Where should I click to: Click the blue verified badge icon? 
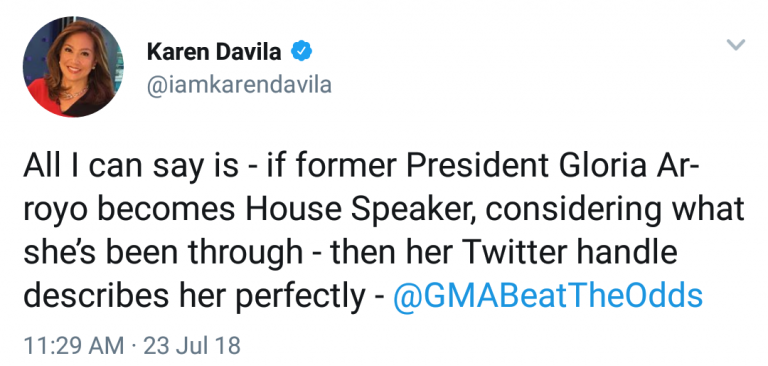tap(302, 51)
